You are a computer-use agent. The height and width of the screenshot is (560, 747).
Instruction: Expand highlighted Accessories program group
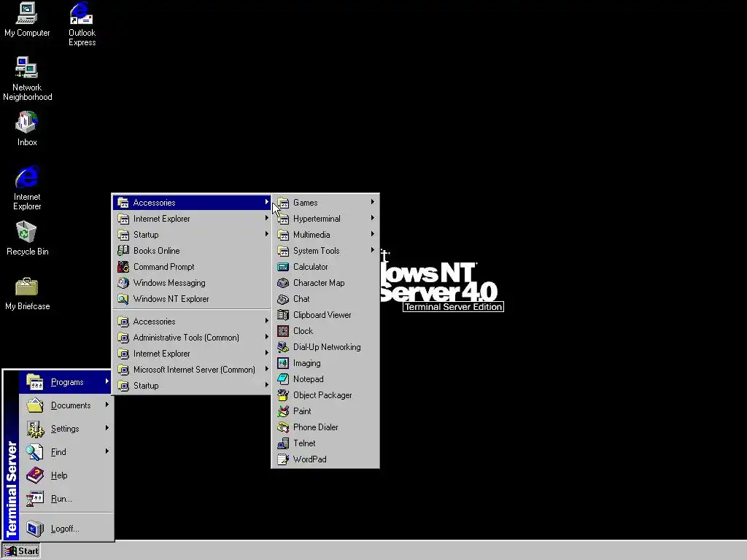pos(192,203)
